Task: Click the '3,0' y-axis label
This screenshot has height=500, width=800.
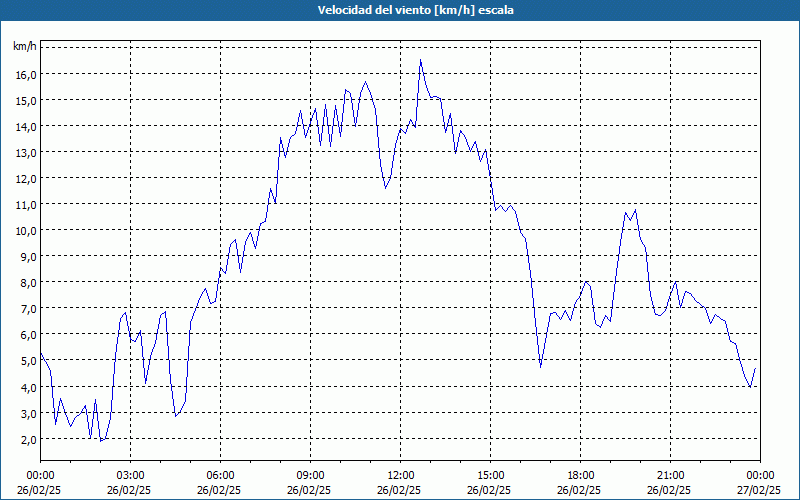Action: (x=29, y=413)
